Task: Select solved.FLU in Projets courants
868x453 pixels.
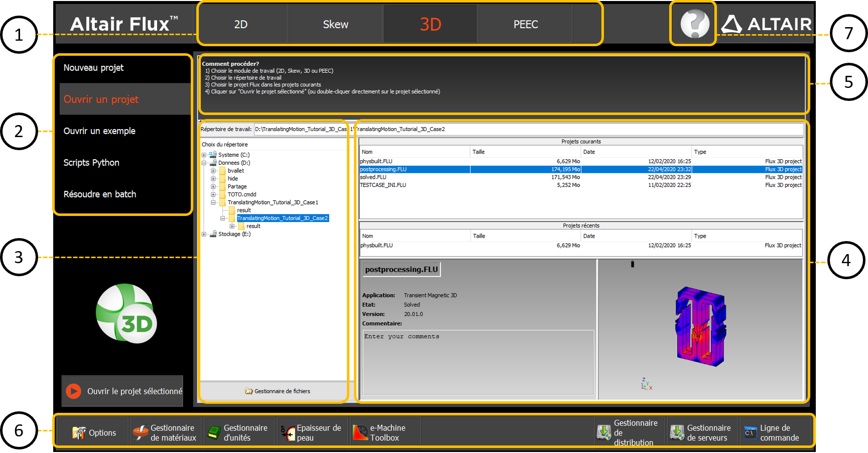Action: [374, 177]
